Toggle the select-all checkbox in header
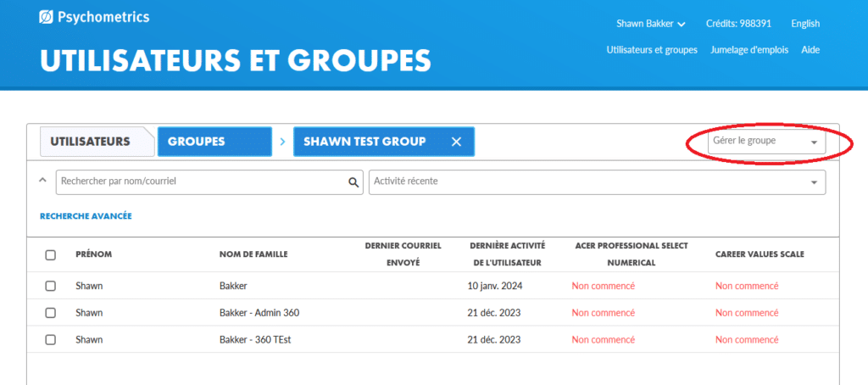This screenshot has height=385, width=868. point(51,254)
